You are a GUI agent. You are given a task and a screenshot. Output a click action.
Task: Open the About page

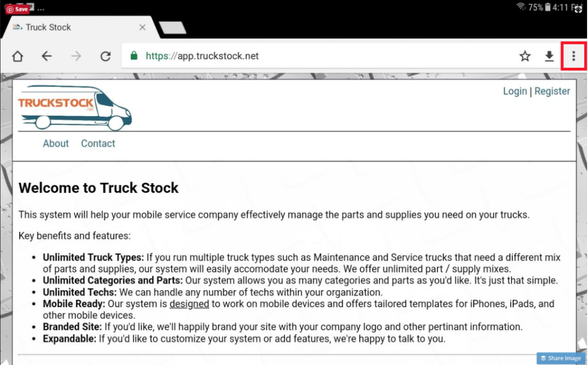[x=55, y=143]
